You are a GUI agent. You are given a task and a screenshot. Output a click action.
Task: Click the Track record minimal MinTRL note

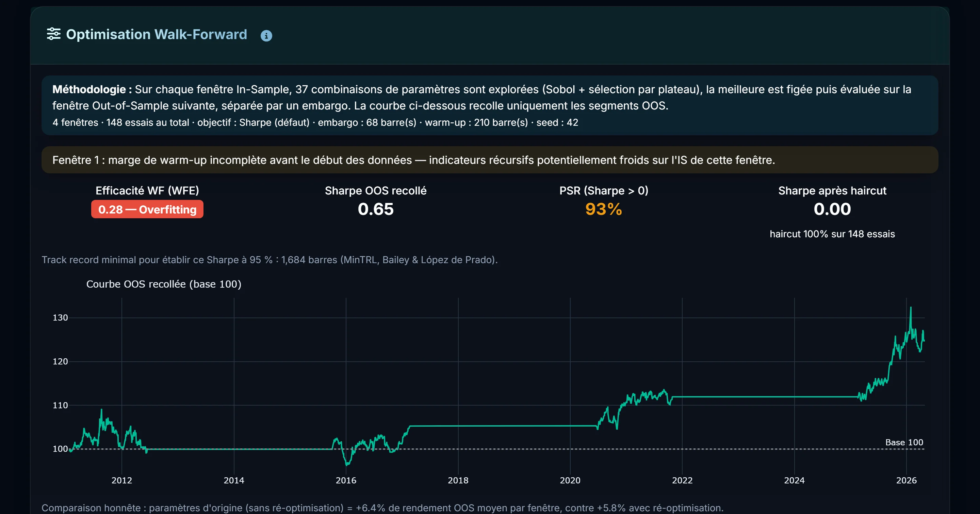pos(269,260)
